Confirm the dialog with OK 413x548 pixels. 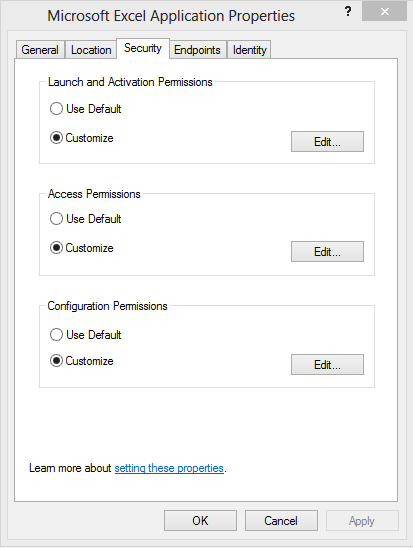point(200,520)
